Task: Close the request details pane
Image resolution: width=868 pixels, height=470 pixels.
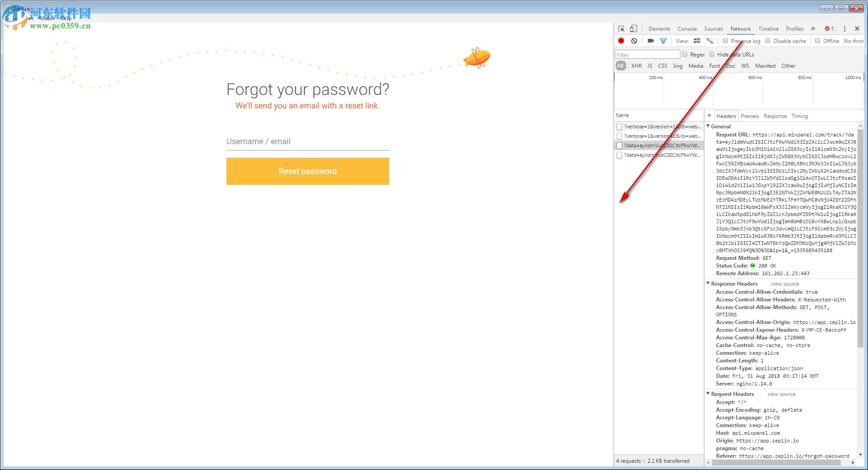Action: click(x=709, y=116)
